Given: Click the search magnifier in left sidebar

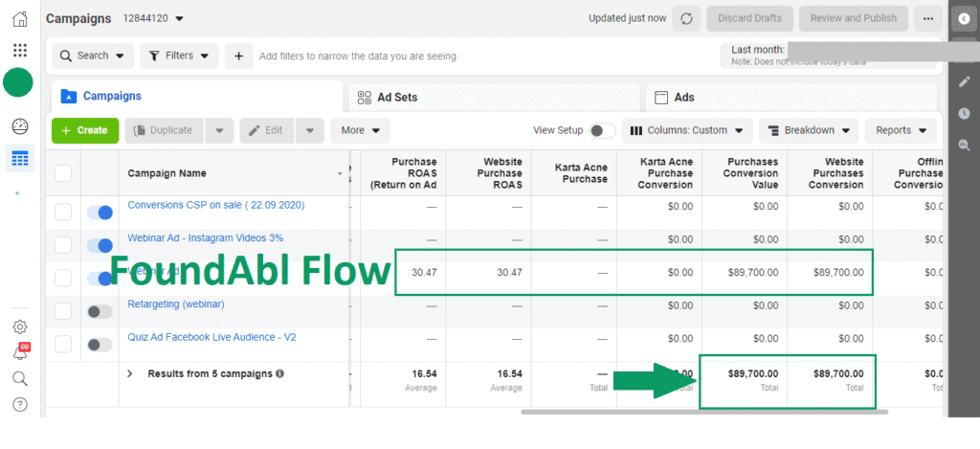Looking at the screenshot, I should click(x=20, y=378).
